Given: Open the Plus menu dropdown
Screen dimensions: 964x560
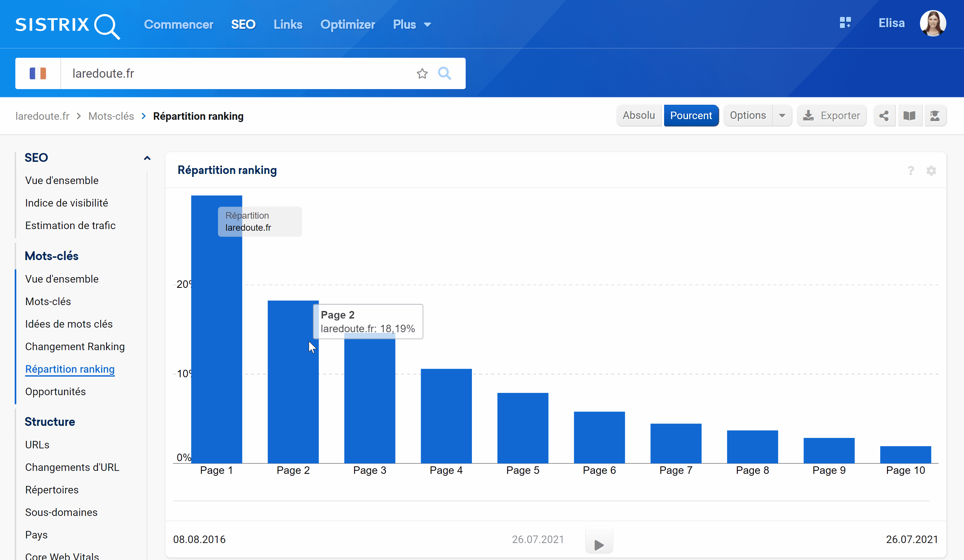Looking at the screenshot, I should 412,24.
